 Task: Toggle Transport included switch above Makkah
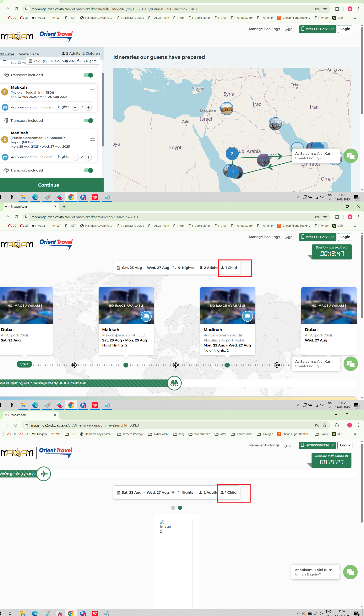click(88, 75)
